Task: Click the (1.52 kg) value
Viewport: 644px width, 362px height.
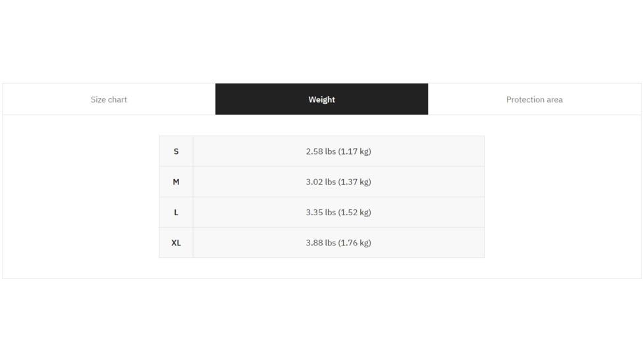Action: tap(355, 212)
